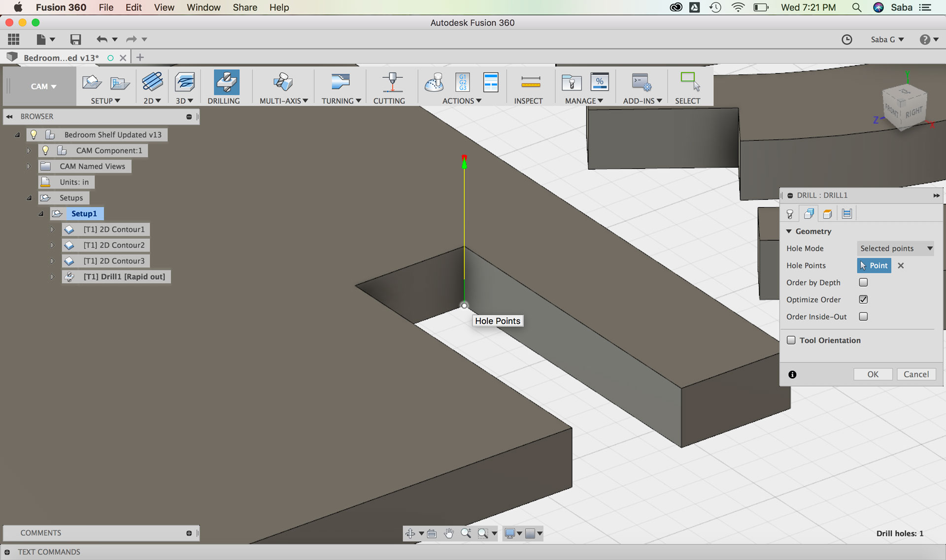Click the Zoom Window icon in navigation bar

click(483, 533)
